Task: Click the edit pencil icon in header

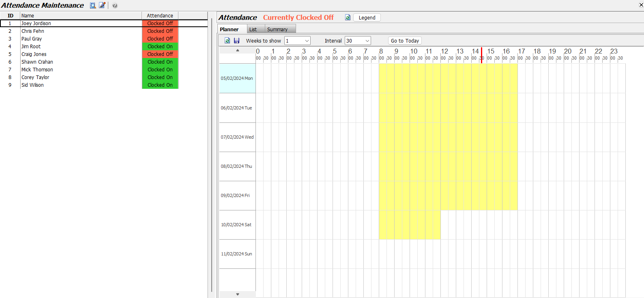Action: 102,5
